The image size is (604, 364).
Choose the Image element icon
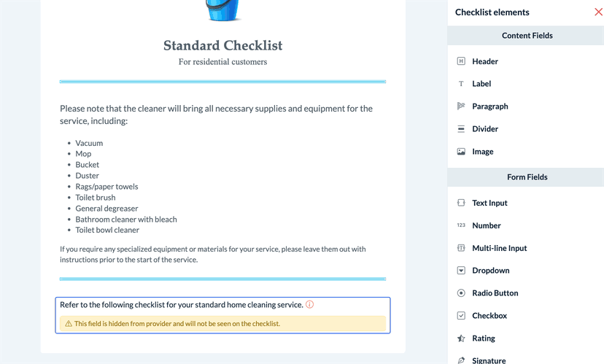[461, 152]
